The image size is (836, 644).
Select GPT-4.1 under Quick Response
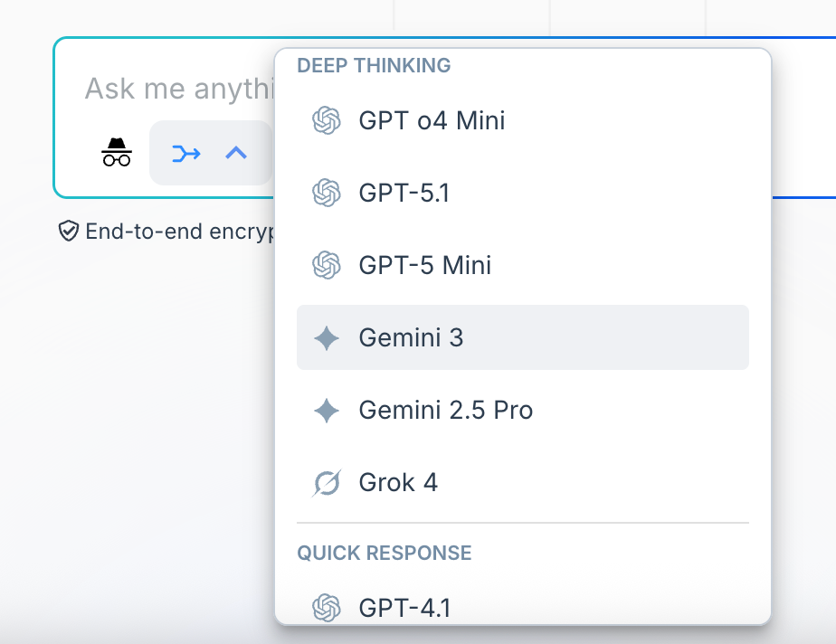coord(523,608)
